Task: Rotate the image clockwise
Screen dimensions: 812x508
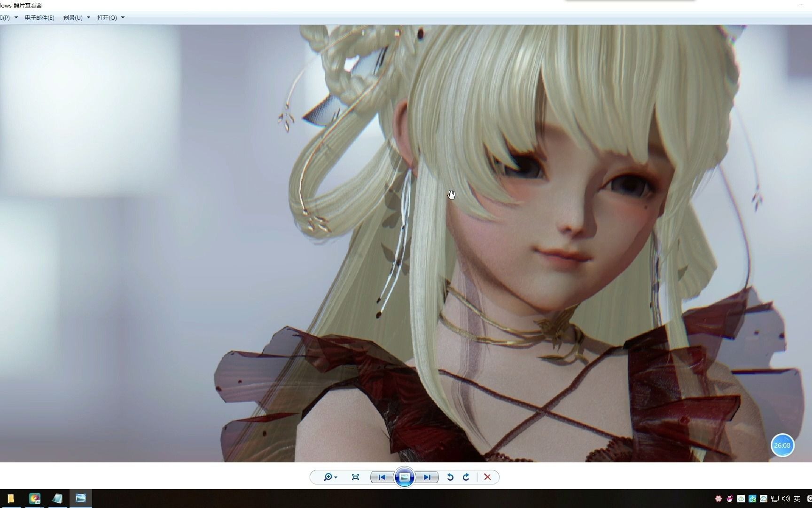Action: click(x=466, y=477)
